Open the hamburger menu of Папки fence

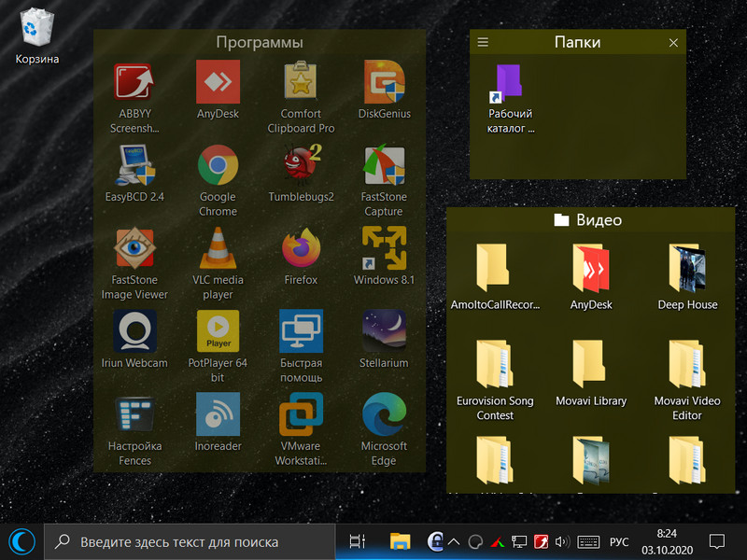coord(483,42)
